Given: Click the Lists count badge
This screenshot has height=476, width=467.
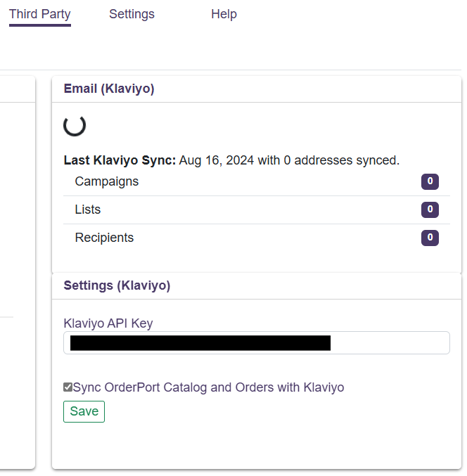Looking at the screenshot, I should pyautogui.click(x=430, y=210).
